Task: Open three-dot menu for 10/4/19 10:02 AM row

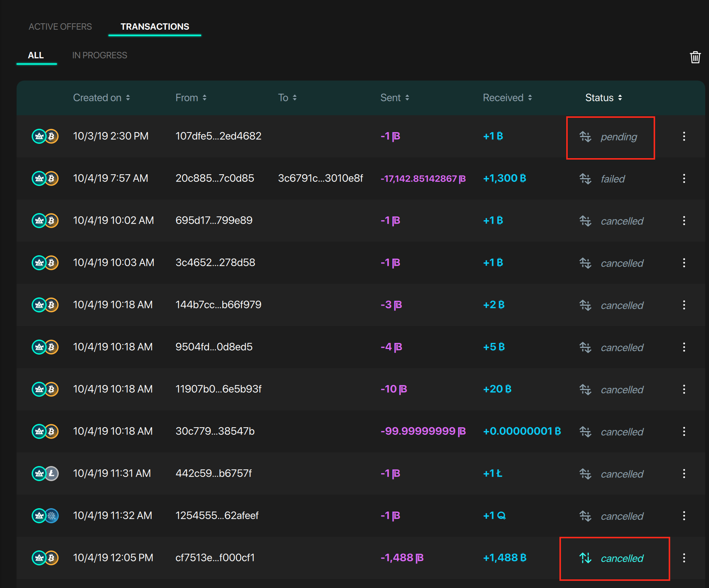Action: (684, 221)
